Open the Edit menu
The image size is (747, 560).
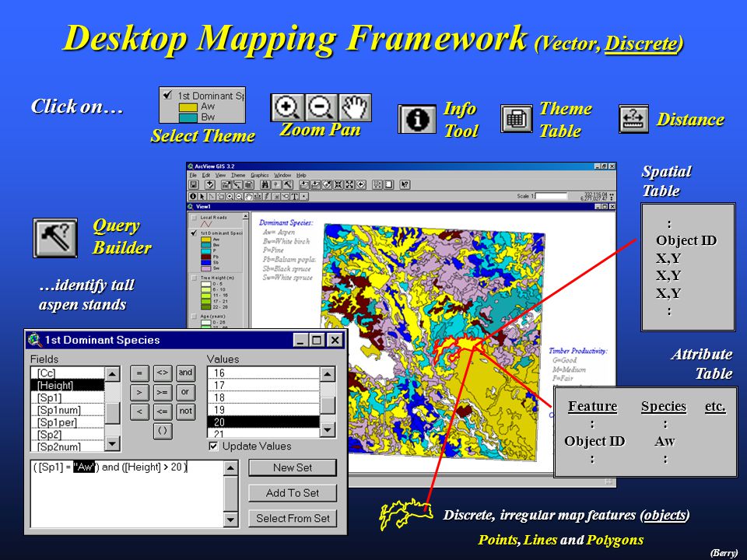click(205, 175)
